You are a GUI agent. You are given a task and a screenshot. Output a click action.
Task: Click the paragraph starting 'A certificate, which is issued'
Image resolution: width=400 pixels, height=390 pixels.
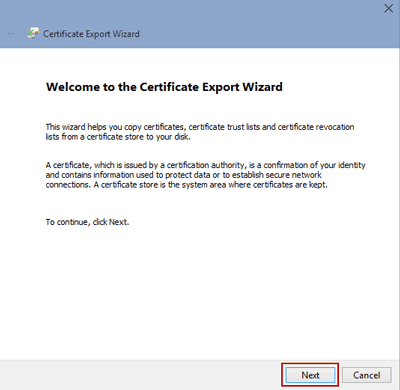pos(206,175)
